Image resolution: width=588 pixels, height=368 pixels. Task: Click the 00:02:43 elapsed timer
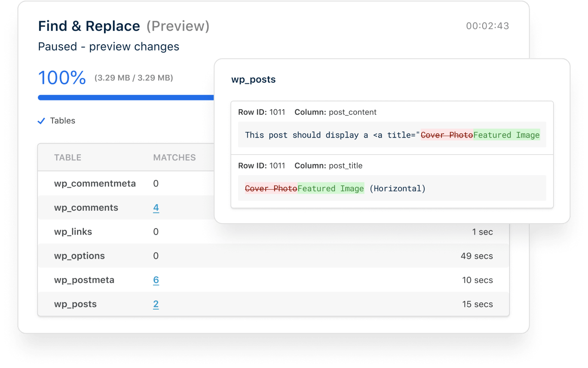point(487,26)
